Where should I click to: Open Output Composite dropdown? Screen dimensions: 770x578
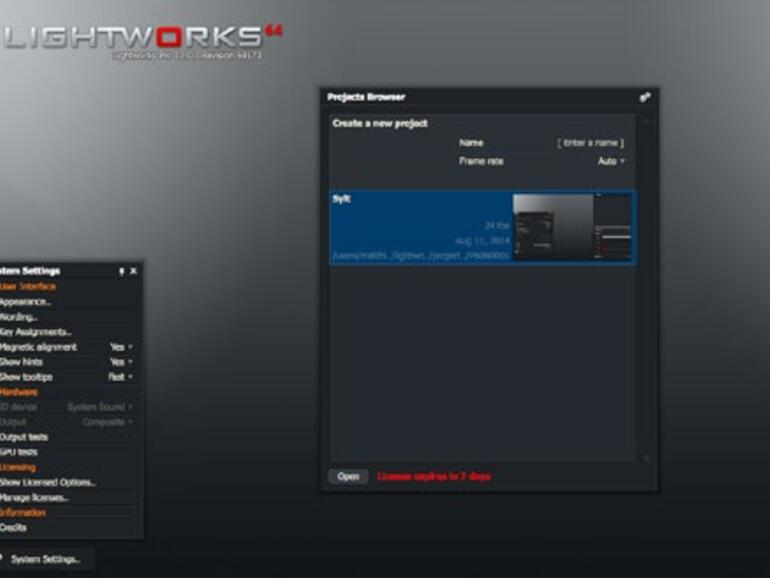click(108, 422)
